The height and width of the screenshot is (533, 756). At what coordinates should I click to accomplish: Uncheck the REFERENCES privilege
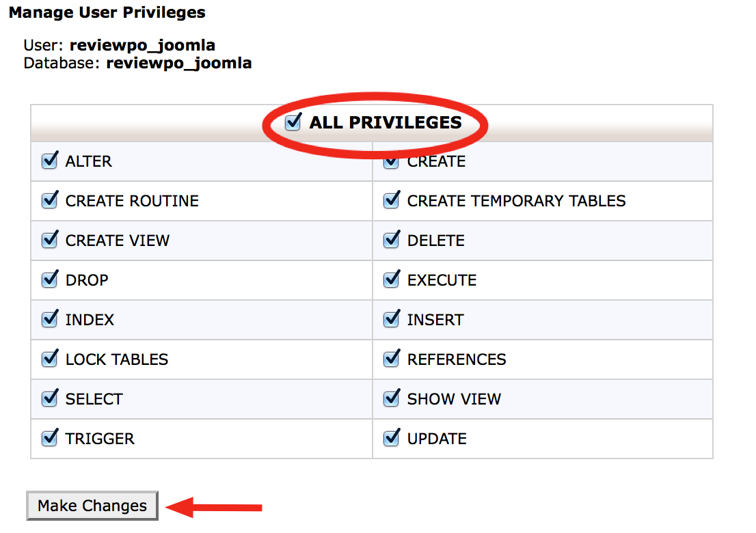[391, 359]
